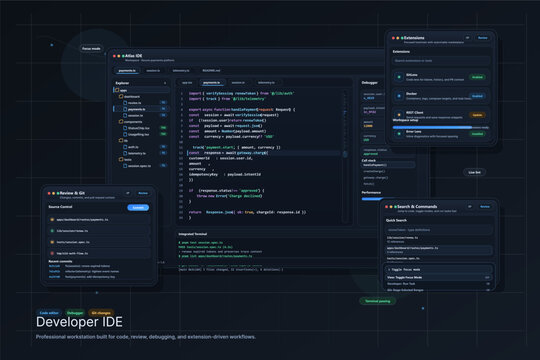Click Review link in Search & Commands header

pos(485,206)
